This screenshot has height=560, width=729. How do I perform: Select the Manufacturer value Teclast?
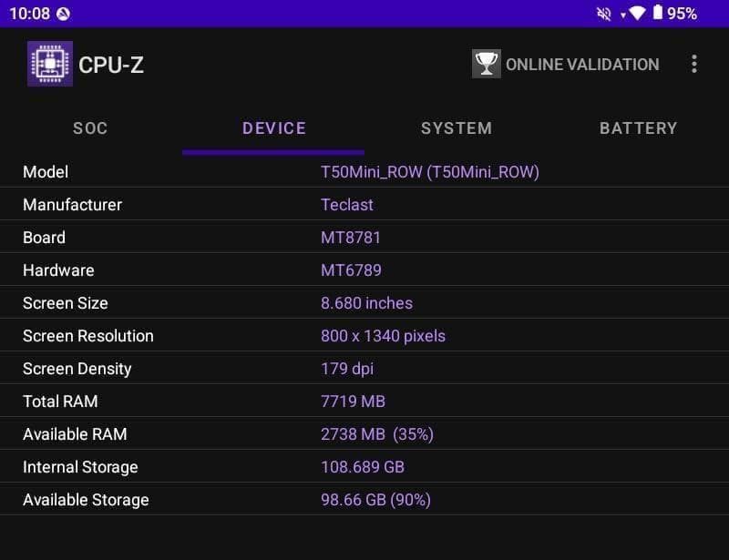[x=347, y=205]
